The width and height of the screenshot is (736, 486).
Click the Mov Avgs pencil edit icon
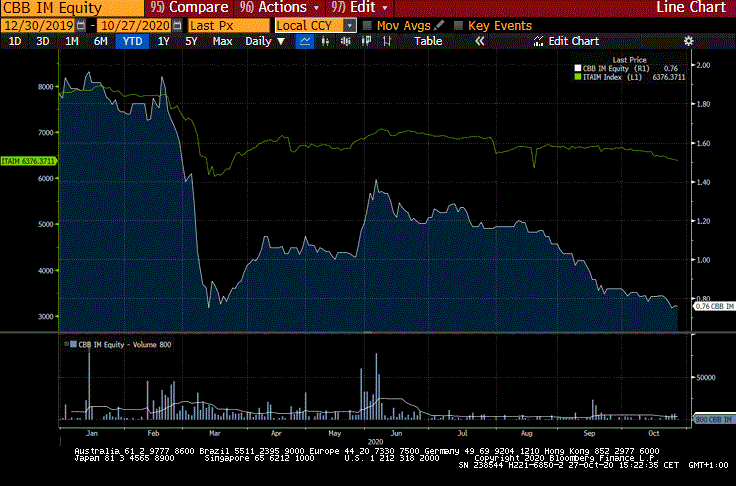tap(439, 25)
